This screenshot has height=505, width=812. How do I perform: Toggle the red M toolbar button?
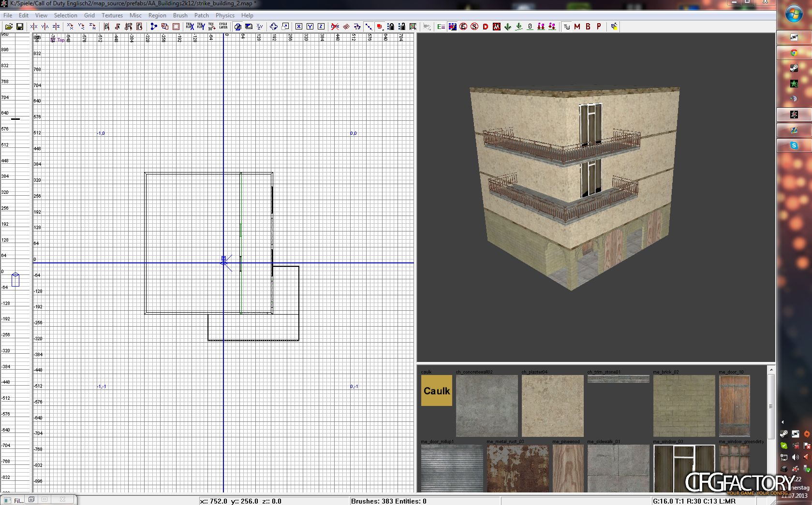(577, 27)
